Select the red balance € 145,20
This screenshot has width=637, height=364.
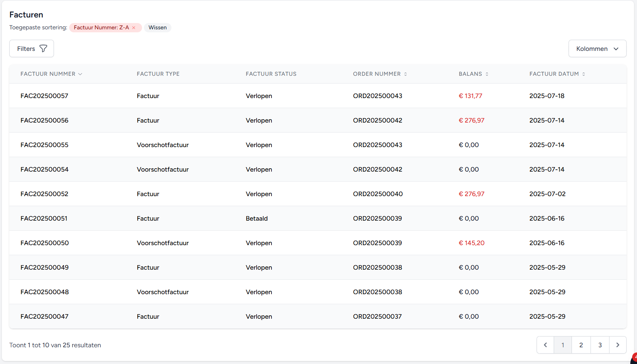point(471,243)
